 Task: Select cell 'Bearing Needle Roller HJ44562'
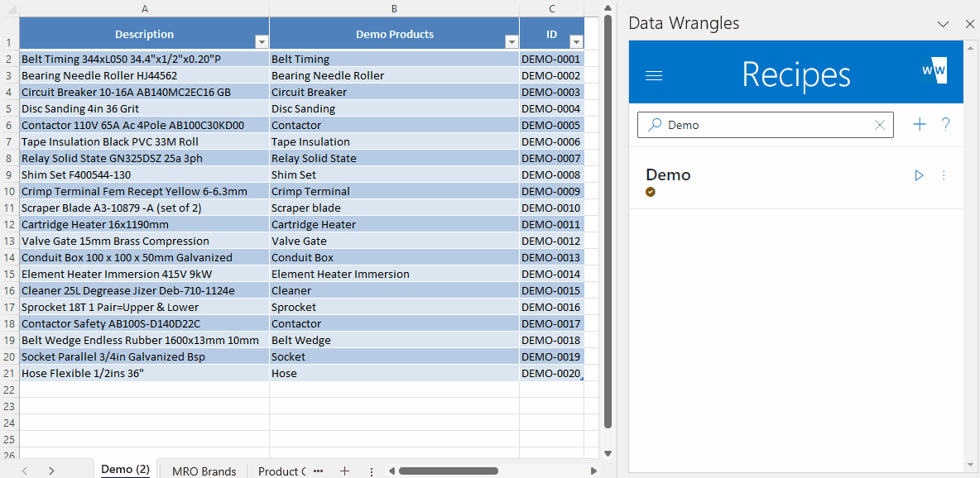(144, 75)
